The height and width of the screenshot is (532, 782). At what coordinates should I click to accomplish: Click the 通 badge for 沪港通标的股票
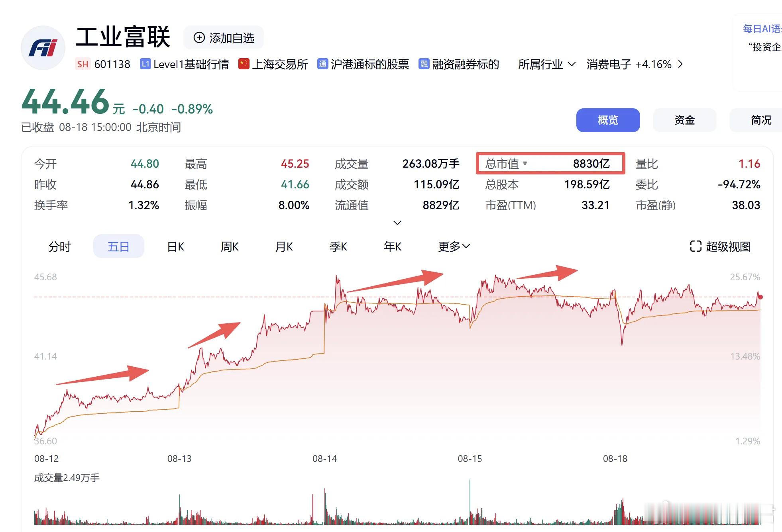(322, 64)
